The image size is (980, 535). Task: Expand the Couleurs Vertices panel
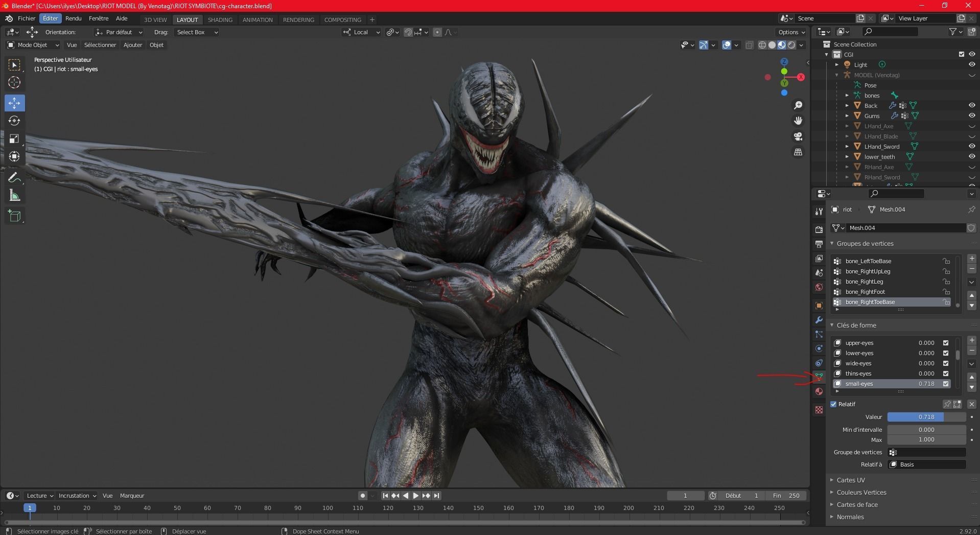(861, 492)
